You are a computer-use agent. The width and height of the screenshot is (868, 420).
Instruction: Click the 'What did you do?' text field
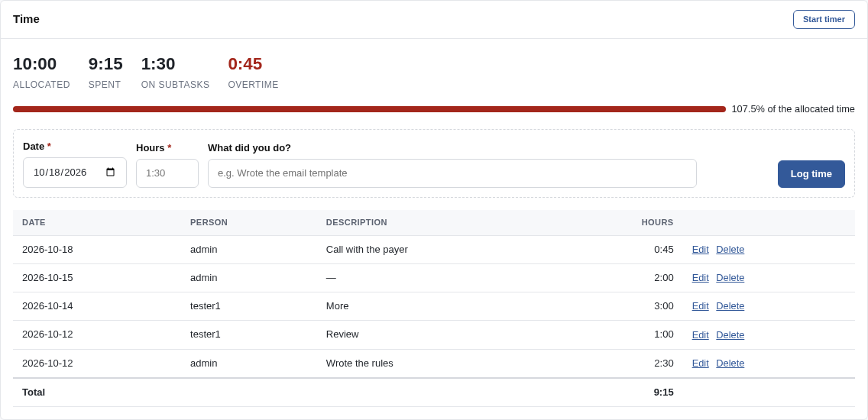coord(452,173)
